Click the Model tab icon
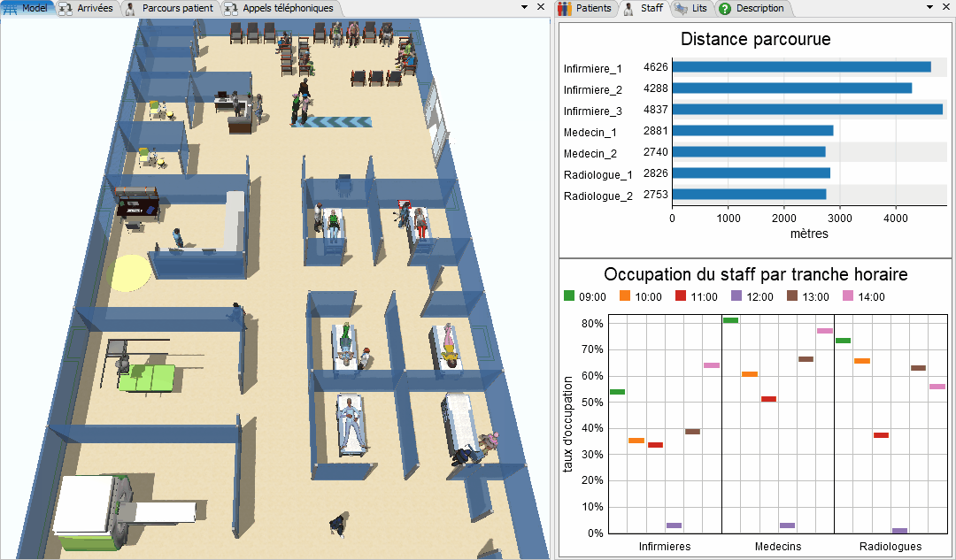 [12, 8]
